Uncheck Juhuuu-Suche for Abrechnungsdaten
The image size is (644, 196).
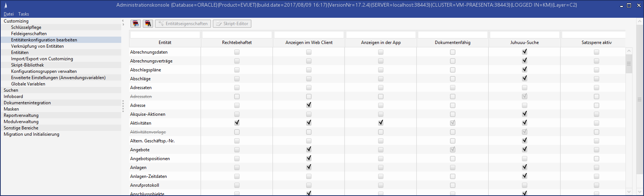(525, 52)
